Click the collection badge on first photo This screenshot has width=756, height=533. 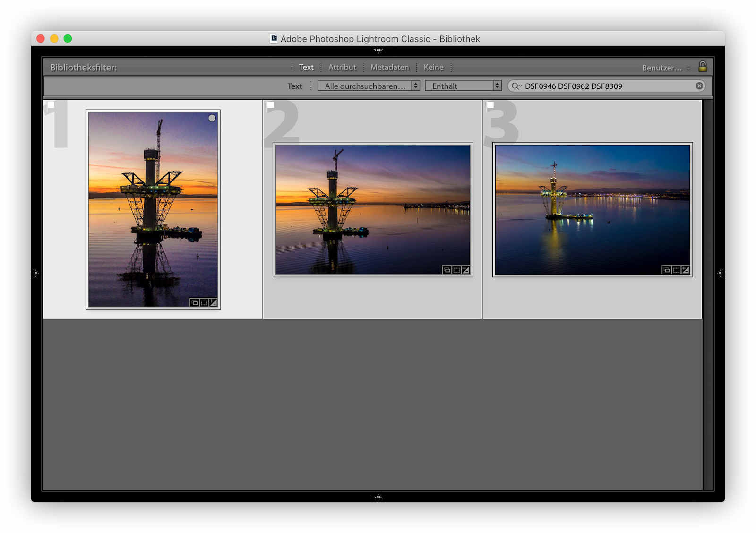[194, 302]
